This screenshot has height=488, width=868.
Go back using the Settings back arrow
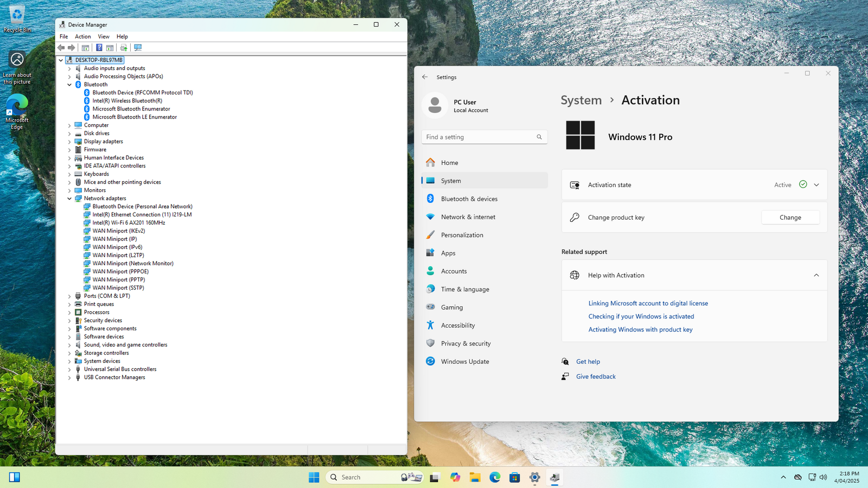click(425, 77)
